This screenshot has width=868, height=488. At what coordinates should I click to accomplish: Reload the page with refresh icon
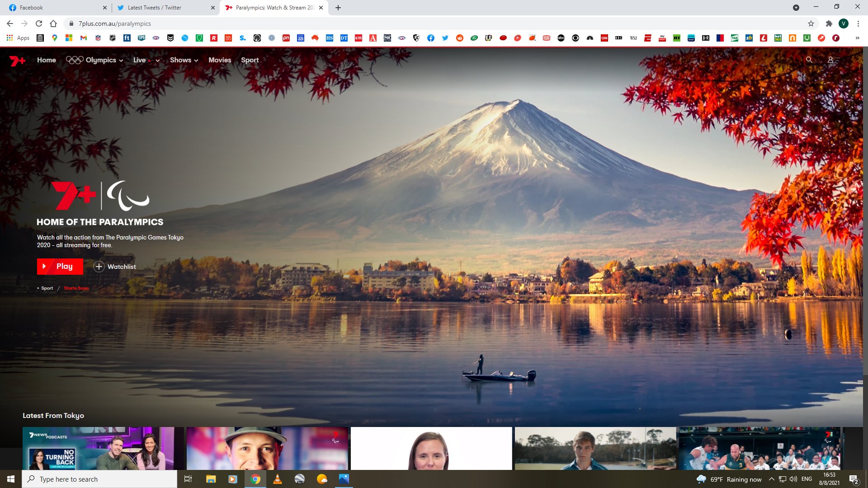tap(39, 23)
